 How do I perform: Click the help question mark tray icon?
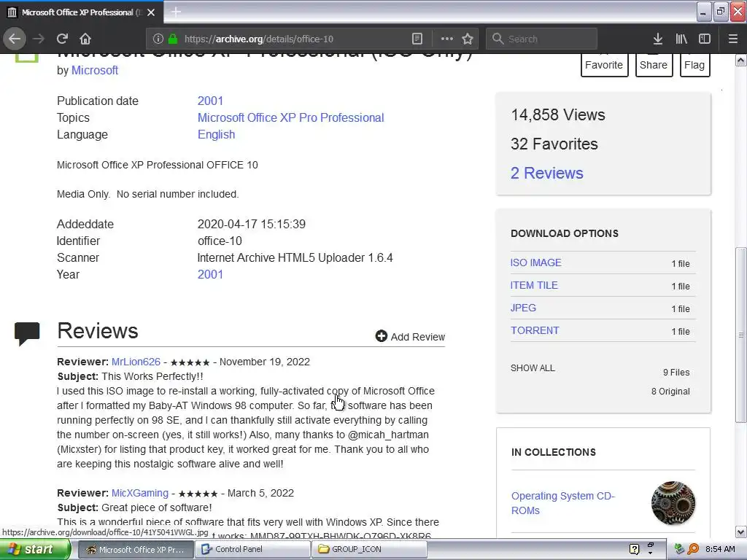(634, 549)
